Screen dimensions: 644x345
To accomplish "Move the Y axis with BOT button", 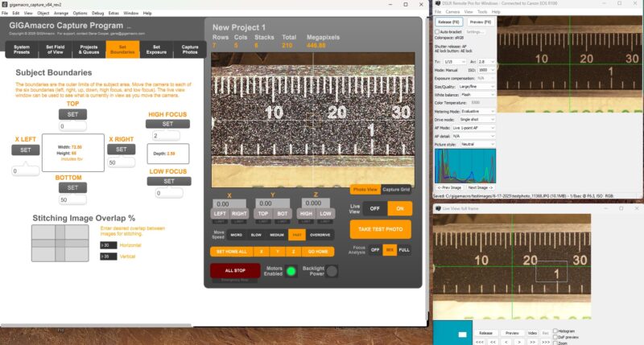I will 283,214.
